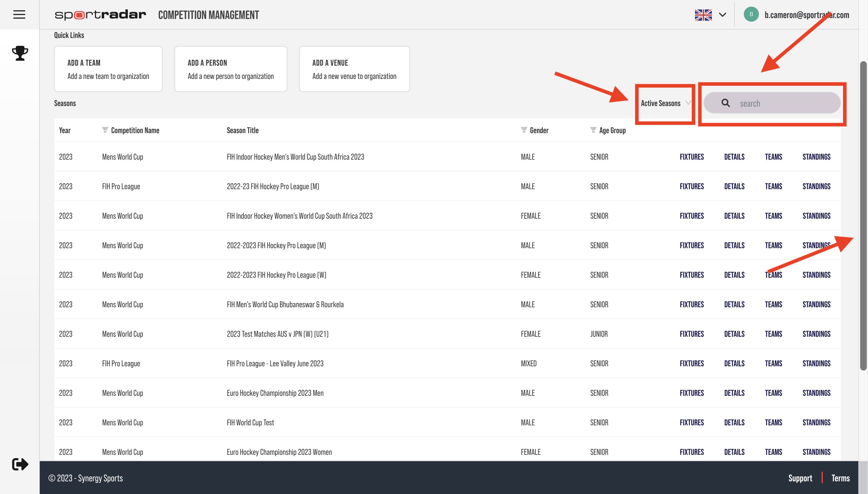Open Fixtures for FIH Pro League Lee Valley June
This screenshot has width=868, height=494.
coord(692,363)
